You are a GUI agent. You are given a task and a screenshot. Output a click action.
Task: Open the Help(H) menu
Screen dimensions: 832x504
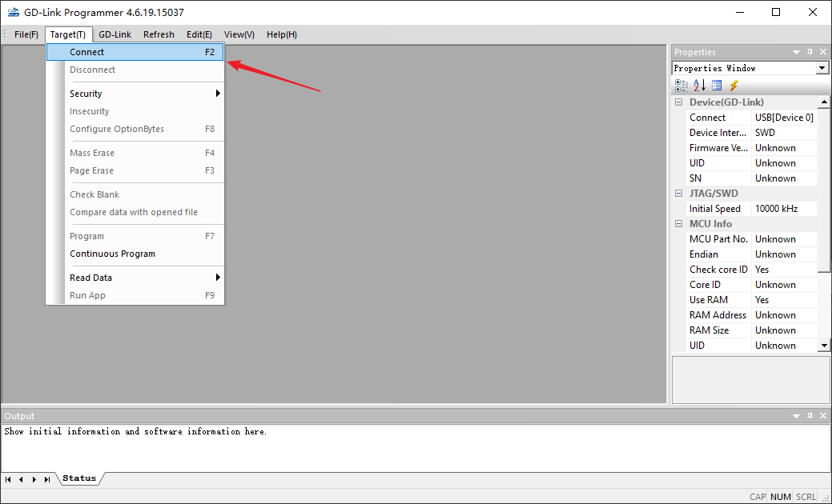tap(281, 34)
